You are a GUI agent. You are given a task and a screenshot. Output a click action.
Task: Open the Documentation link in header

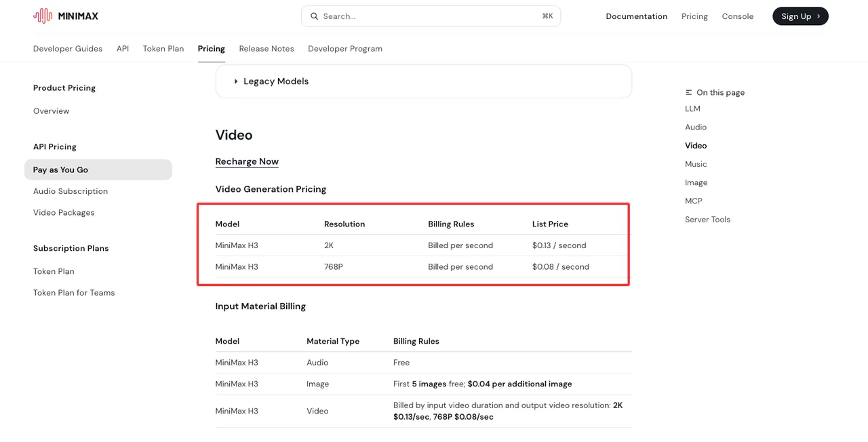[636, 16]
